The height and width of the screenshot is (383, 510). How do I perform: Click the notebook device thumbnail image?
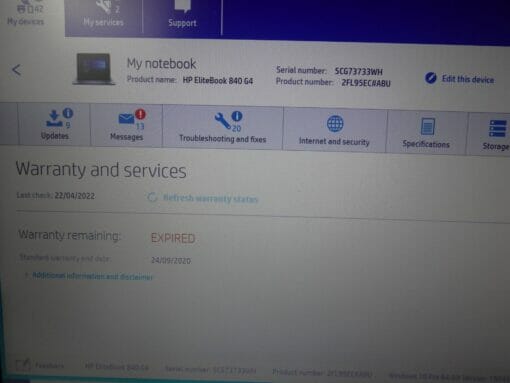(94, 69)
